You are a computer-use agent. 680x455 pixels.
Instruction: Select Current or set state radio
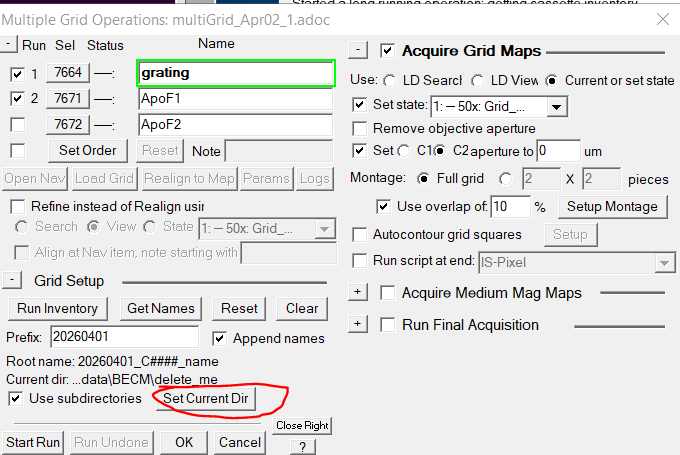[552, 81]
